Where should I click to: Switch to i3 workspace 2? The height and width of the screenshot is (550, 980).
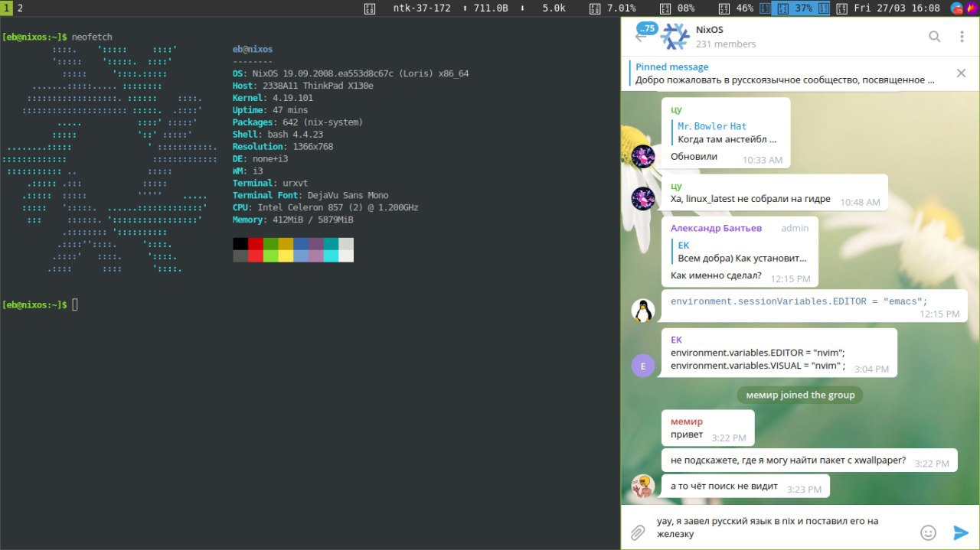click(20, 8)
